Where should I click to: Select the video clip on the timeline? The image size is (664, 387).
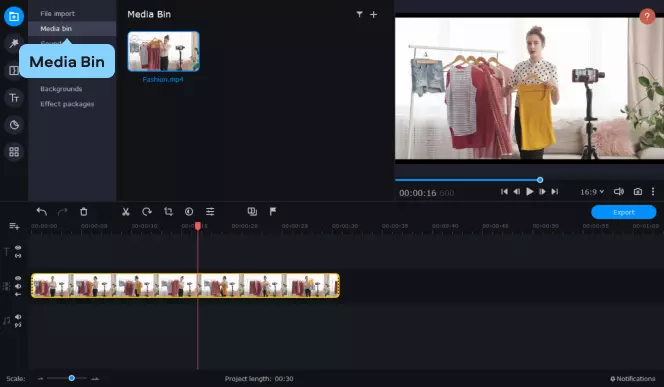coord(185,285)
